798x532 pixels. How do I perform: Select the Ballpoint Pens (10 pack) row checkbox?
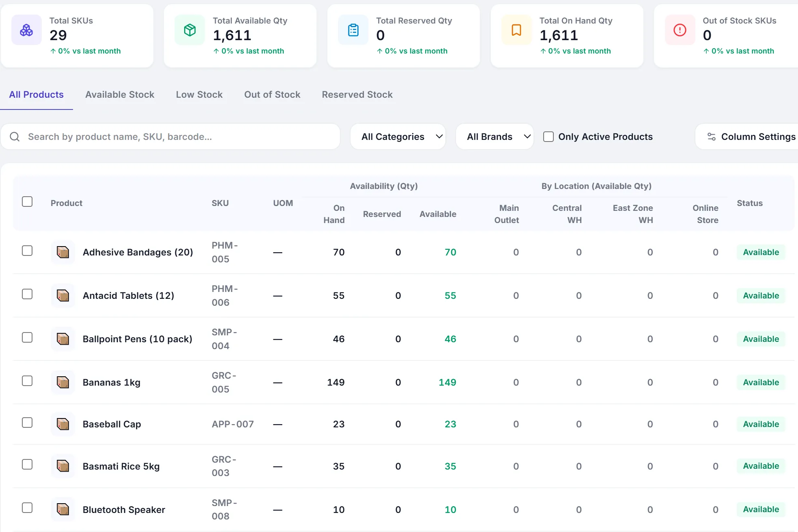point(27,337)
